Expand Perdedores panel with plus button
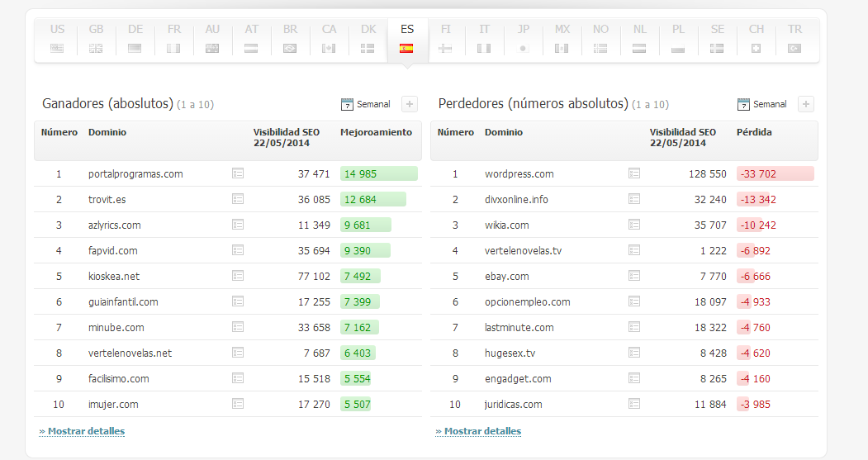The image size is (868, 460). tap(806, 104)
